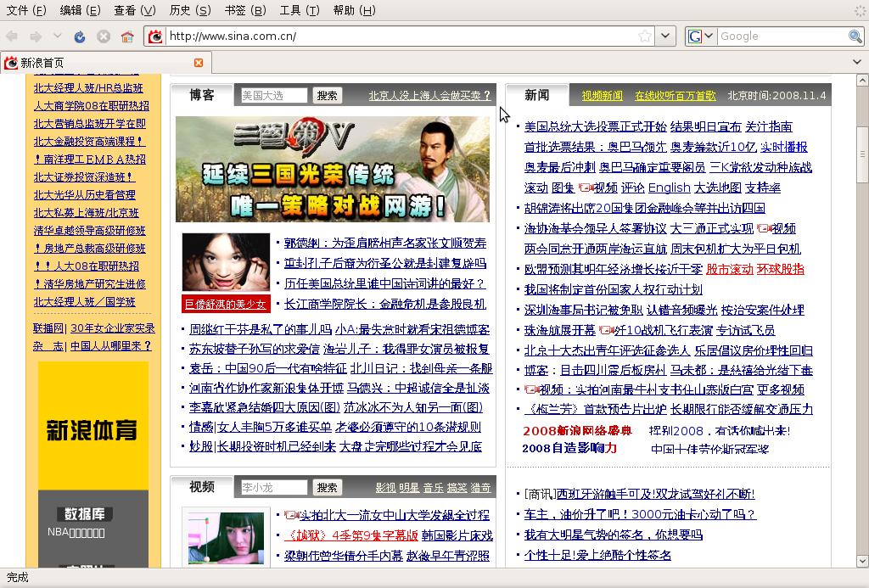Open the 清华卓越领导高级研修班 sidebar link
Viewport: 869px width, 588px height.
89,231
